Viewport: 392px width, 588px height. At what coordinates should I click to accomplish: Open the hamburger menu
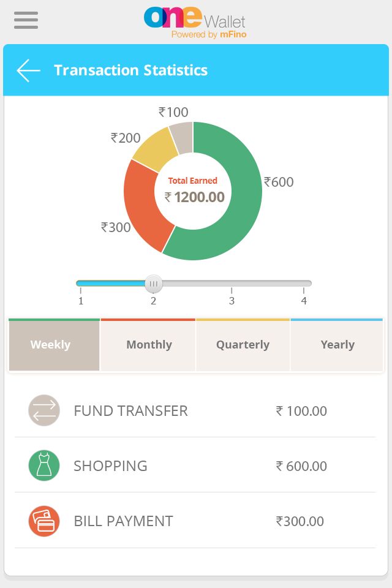point(26,20)
